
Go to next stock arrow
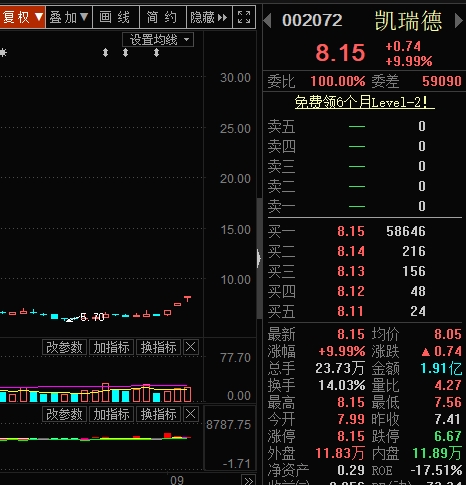[459, 21]
